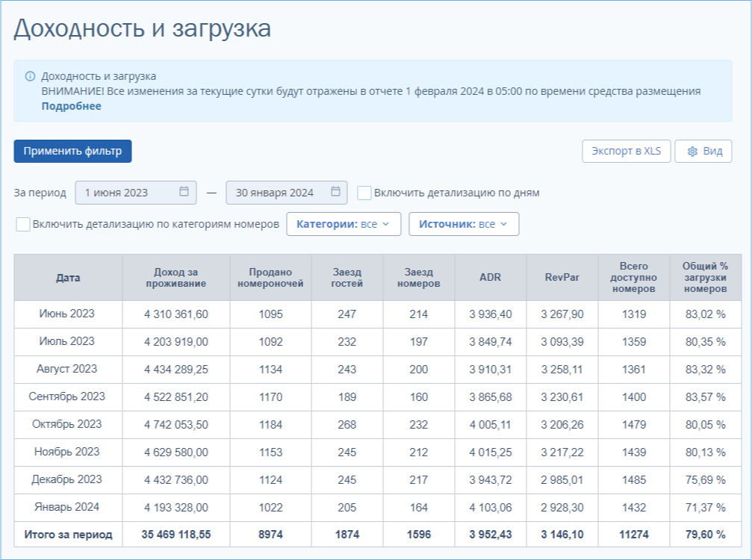The image size is (752, 560).
Task: Click the 30 января 2024 date field
Action: [x=286, y=193]
